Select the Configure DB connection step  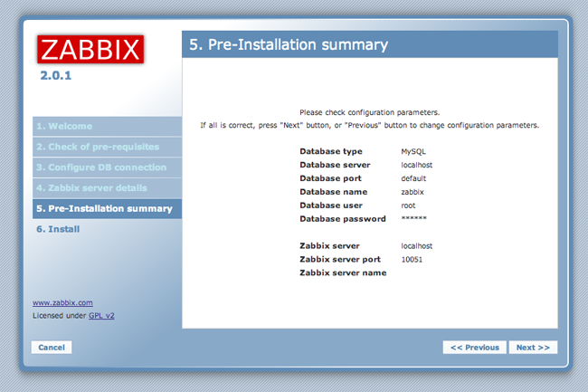click(101, 167)
